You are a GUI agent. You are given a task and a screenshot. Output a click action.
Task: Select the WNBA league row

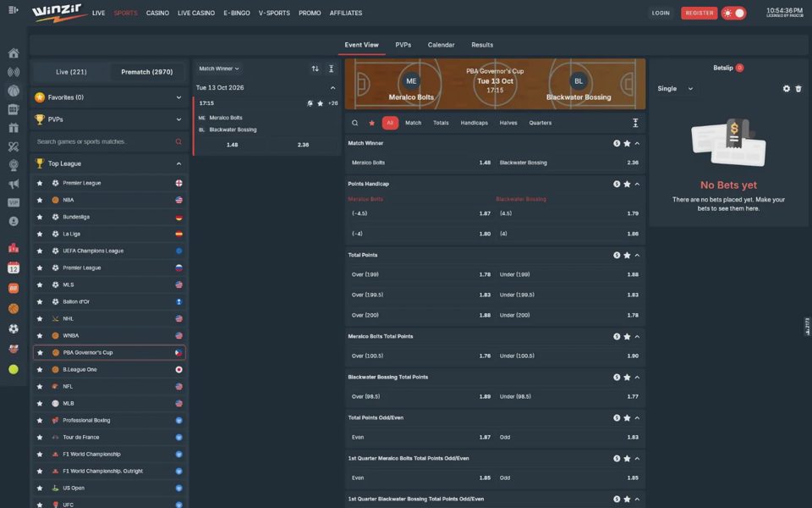(109, 336)
